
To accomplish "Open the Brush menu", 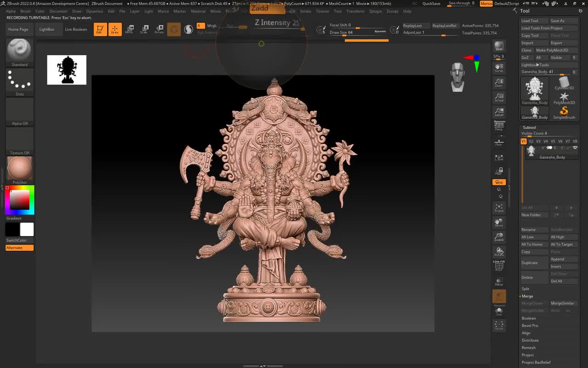I will point(26,11).
